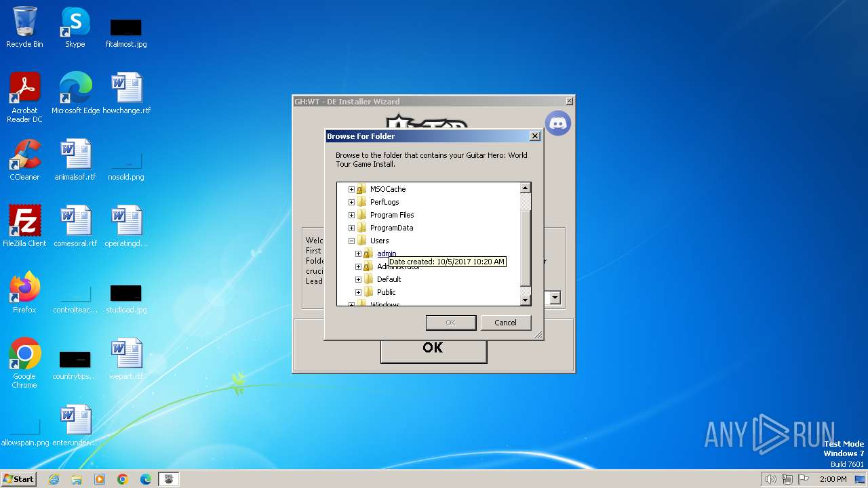Close the Browse For Folder dialog
868x488 pixels.
[534, 136]
